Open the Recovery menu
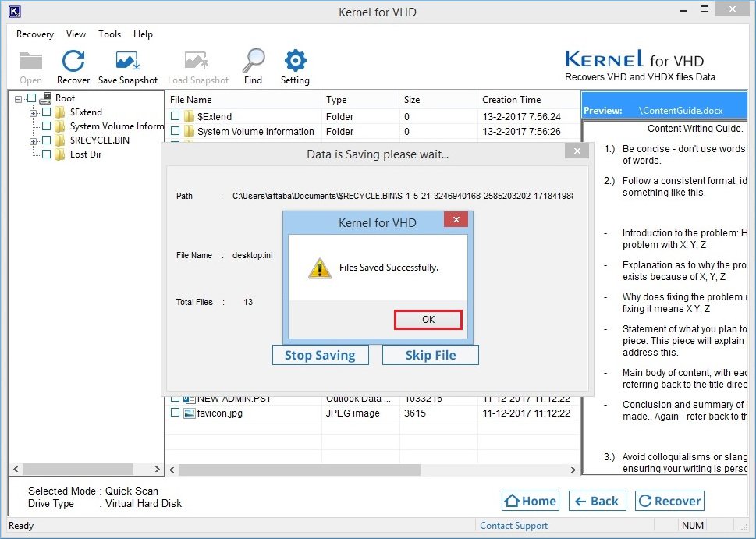This screenshot has height=539, width=756. [x=34, y=34]
